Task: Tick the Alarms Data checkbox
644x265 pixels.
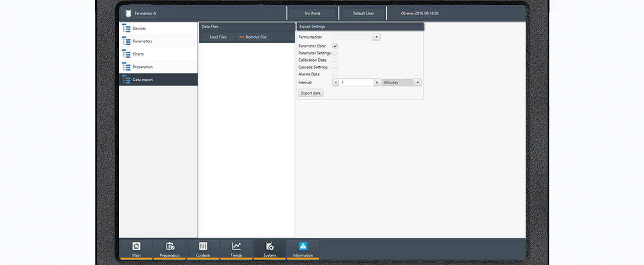Action: coord(335,74)
